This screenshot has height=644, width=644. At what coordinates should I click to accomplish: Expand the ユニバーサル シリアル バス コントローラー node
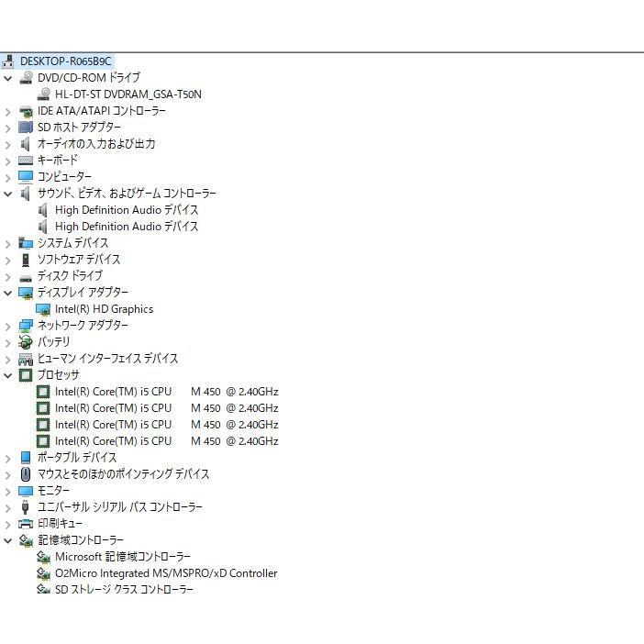pyautogui.click(x=8, y=507)
